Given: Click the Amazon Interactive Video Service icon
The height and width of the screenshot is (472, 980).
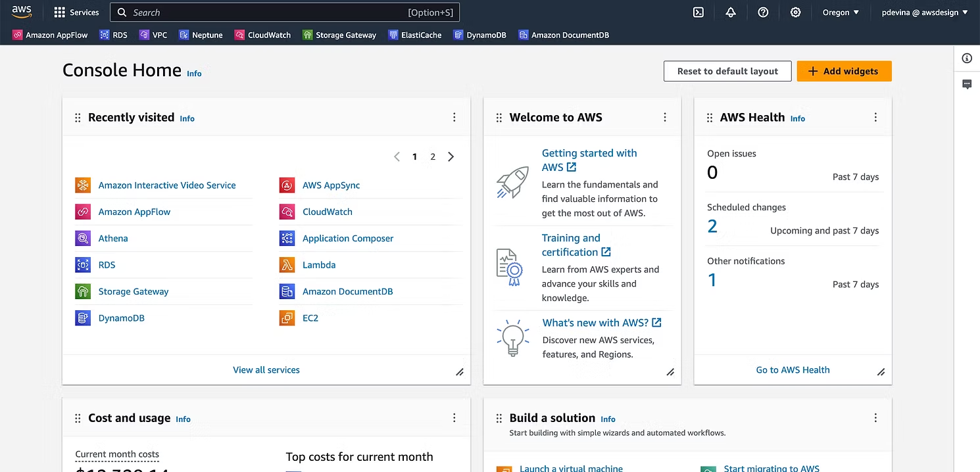Looking at the screenshot, I should point(83,185).
